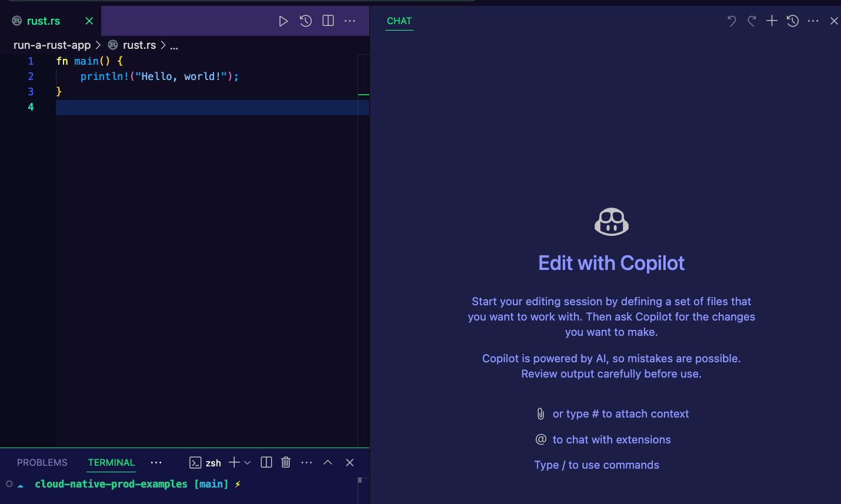
Task: Open the editor timeline history icon
Action: point(306,21)
